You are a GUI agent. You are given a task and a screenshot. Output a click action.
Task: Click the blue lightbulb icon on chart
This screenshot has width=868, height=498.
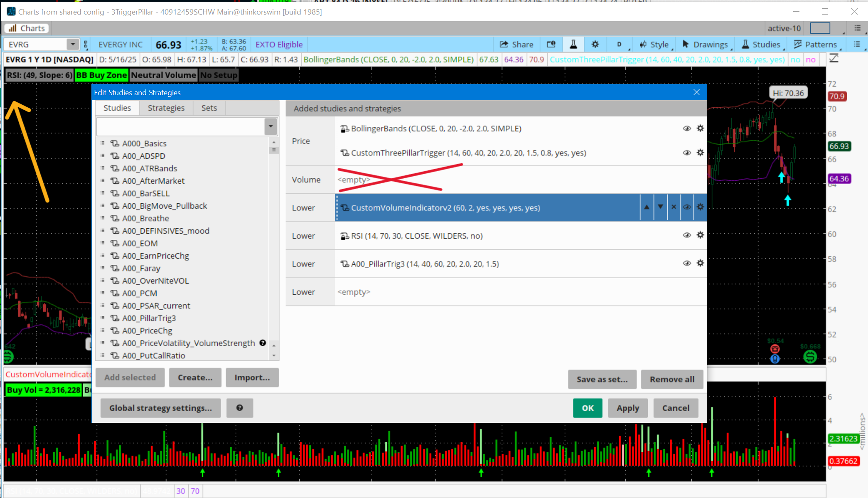coord(775,359)
